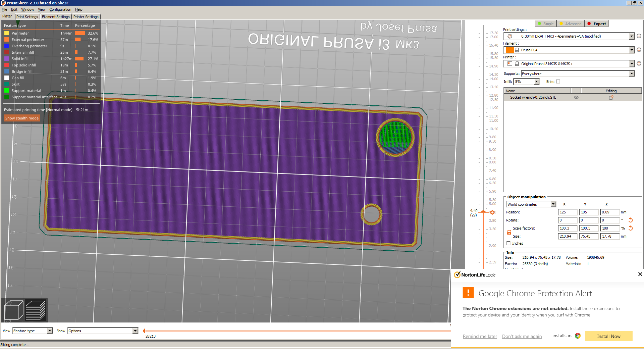The image size is (644, 349).
Task: Click the Solid infill legend row
Action: point(51,59)
